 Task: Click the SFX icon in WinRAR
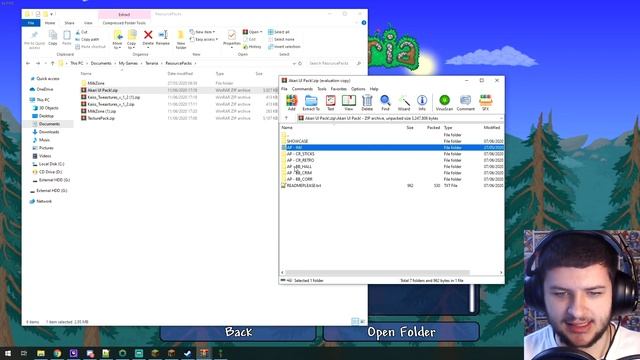pyautogui.click(x=485, y=102)
